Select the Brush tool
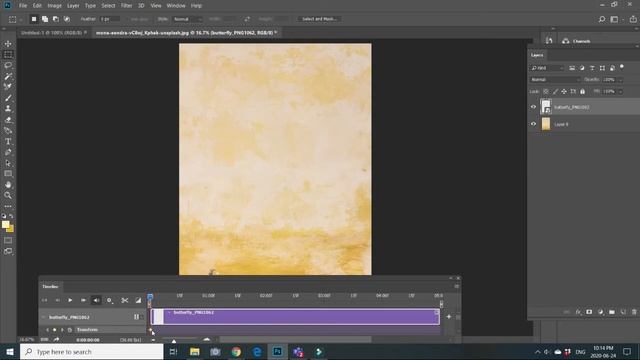Viewport: 640px width, 360px height. pyautogui.click(x=8, y=98)
